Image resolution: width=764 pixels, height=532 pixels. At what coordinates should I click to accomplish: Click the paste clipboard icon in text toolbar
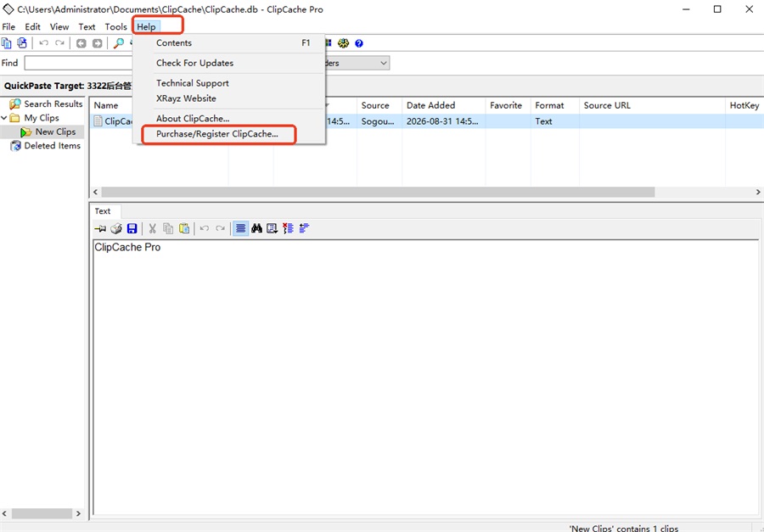[184, 228]
